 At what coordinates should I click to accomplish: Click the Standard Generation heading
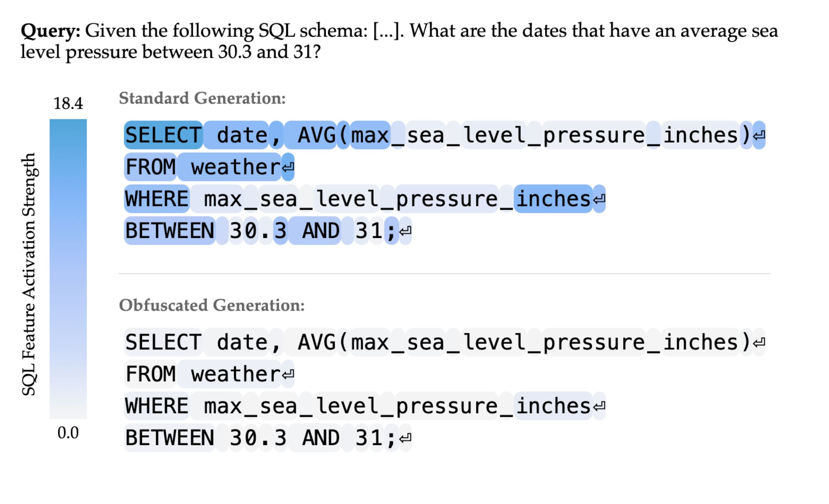[x=202, y=98]
